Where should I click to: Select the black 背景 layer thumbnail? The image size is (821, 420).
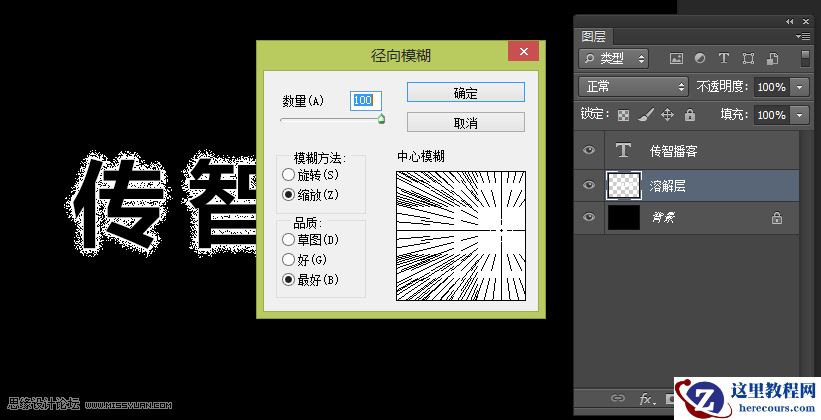624,217
